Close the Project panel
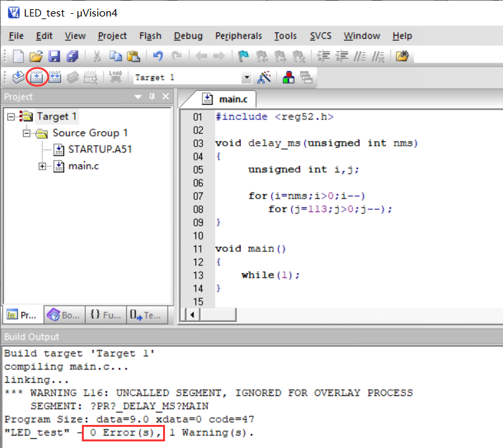The height and width of the screenshot is (448, 503). coord(166,96)
